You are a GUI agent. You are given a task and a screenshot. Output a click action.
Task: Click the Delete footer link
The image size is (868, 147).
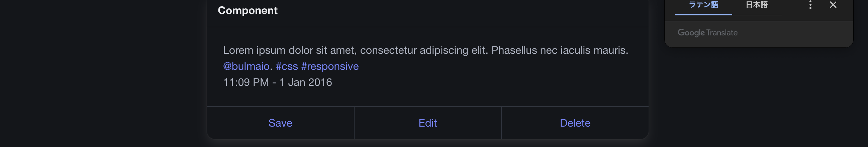(575, 123)
